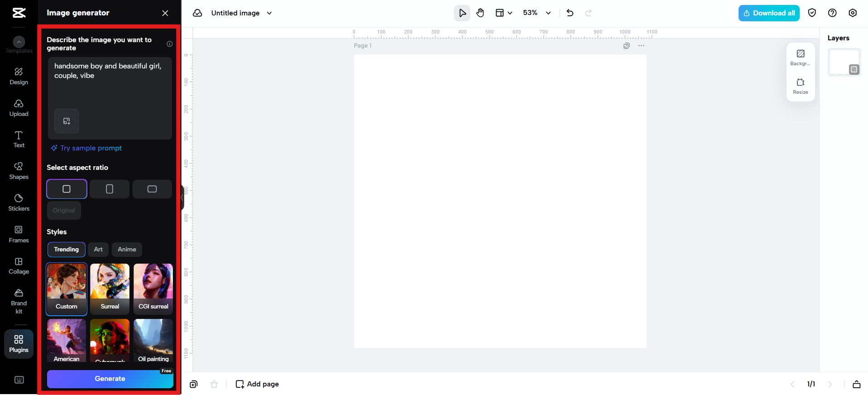Open the Design panel
Image resolution: width=868 pixels, height=395 pixels.
[19, 76]
